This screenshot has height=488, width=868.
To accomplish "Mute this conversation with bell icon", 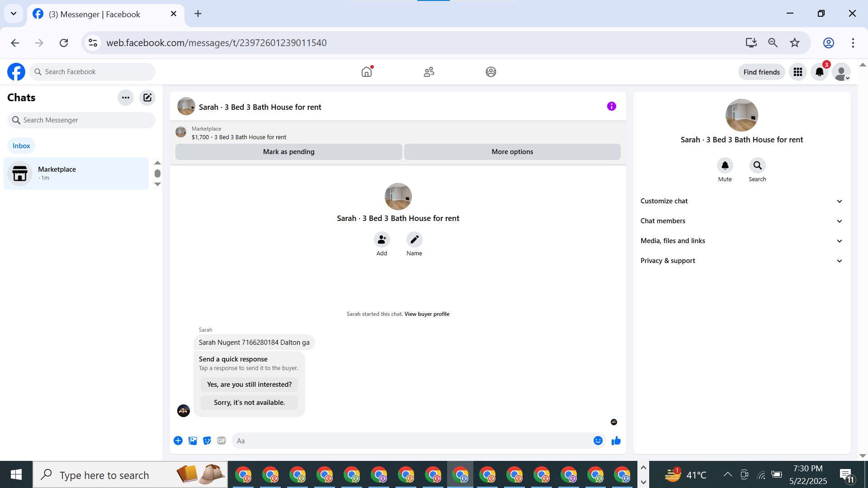I will 725,166.
